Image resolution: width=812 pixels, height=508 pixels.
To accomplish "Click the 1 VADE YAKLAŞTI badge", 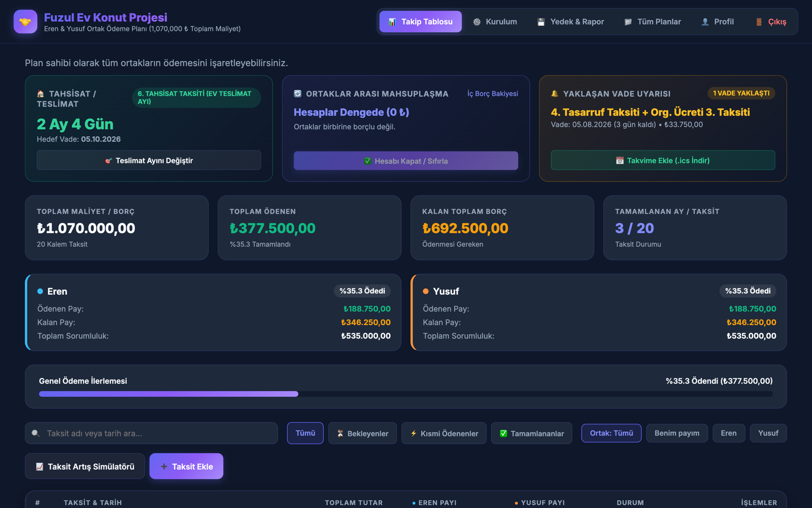I will click(x=741, y=93).
